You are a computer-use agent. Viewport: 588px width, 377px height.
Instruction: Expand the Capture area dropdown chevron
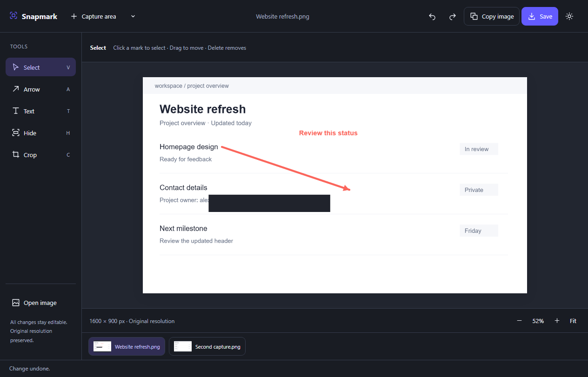(x=133, y=16)
